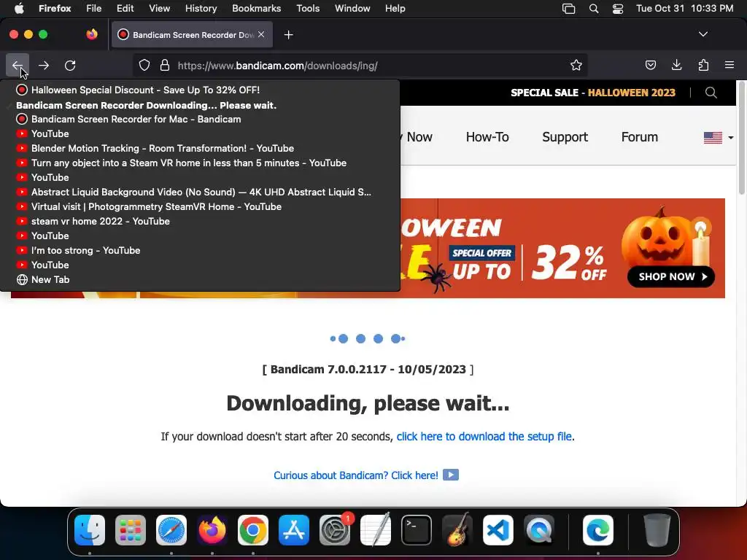Screen dimensions: 747x560
Task: Select current Bandicam Downloading Please wait entry
Action: point(200,105)
